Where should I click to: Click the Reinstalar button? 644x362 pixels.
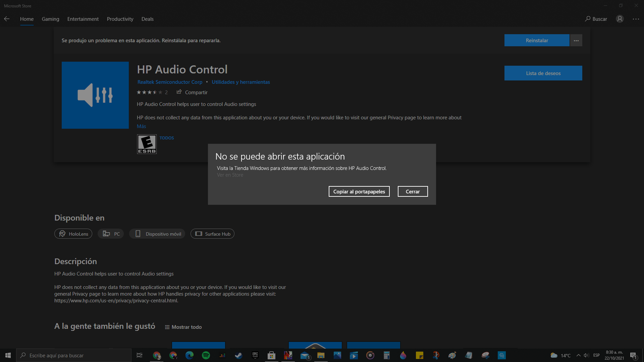click(537, 40)
